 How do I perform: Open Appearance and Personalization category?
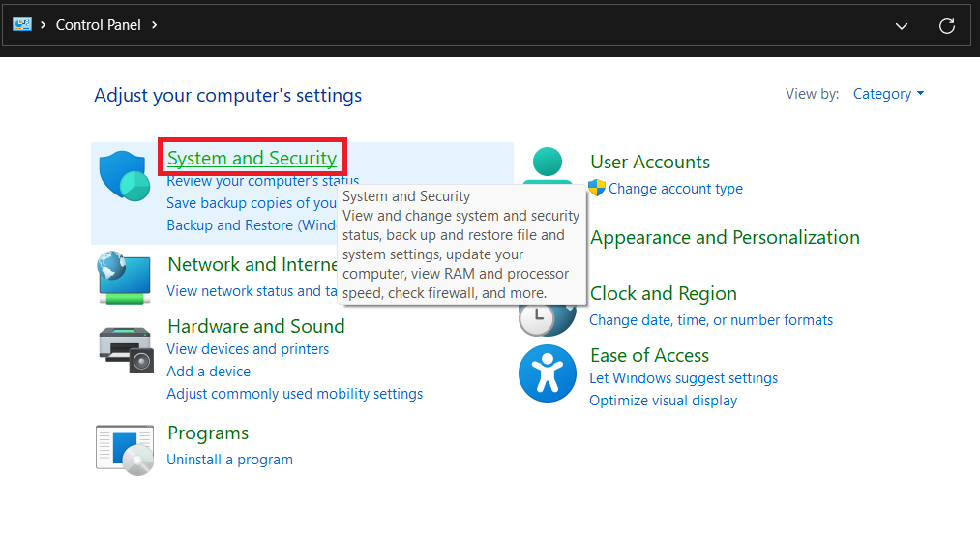725,238
